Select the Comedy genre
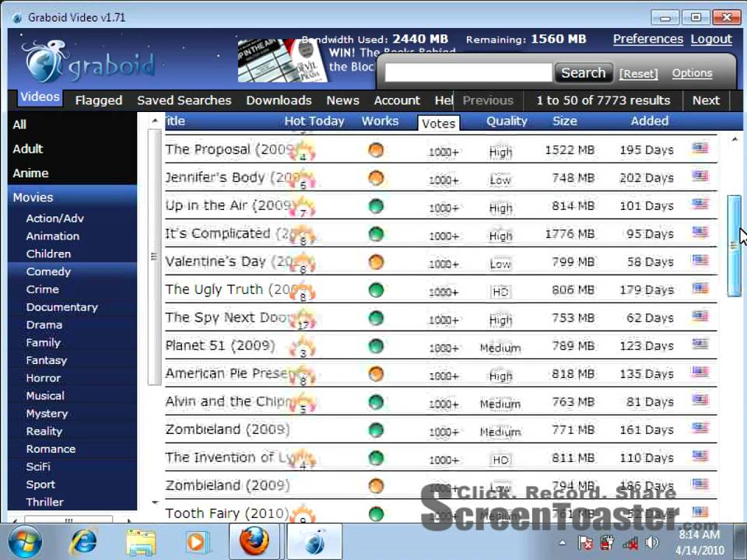747x560 pixels. click(72, 271)
